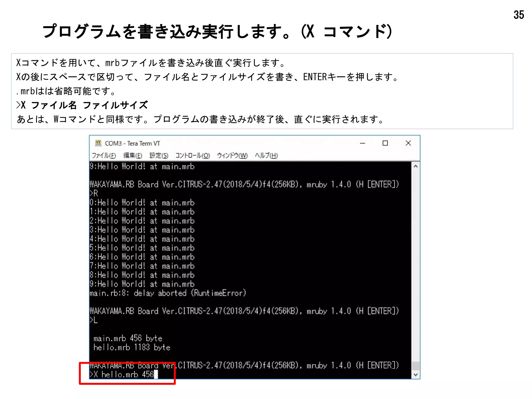This screenshot has height=399, width=532.
Task: Click the 'COM3 - Tera Term VT' window title
Action: (132, 143)
